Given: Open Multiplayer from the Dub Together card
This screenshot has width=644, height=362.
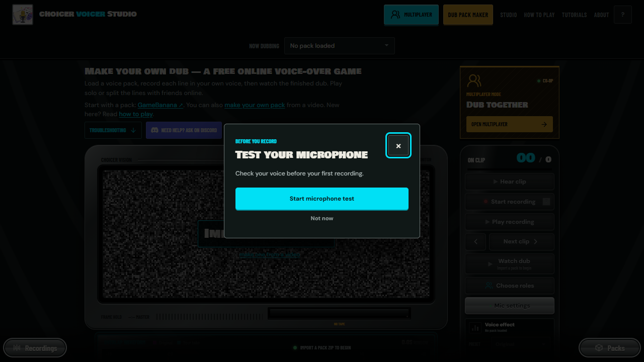Looking at the screenshot, I should pyautogui.click(x=510, y=124).
